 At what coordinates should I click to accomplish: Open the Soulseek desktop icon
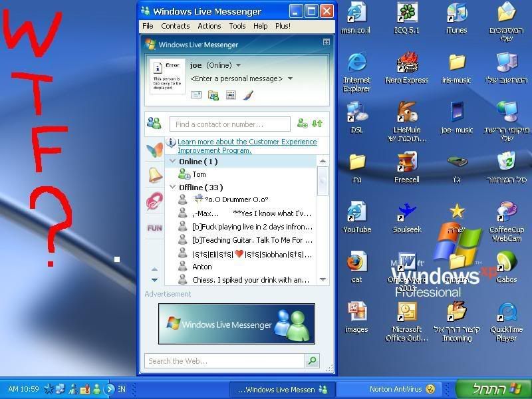point(407,217)
